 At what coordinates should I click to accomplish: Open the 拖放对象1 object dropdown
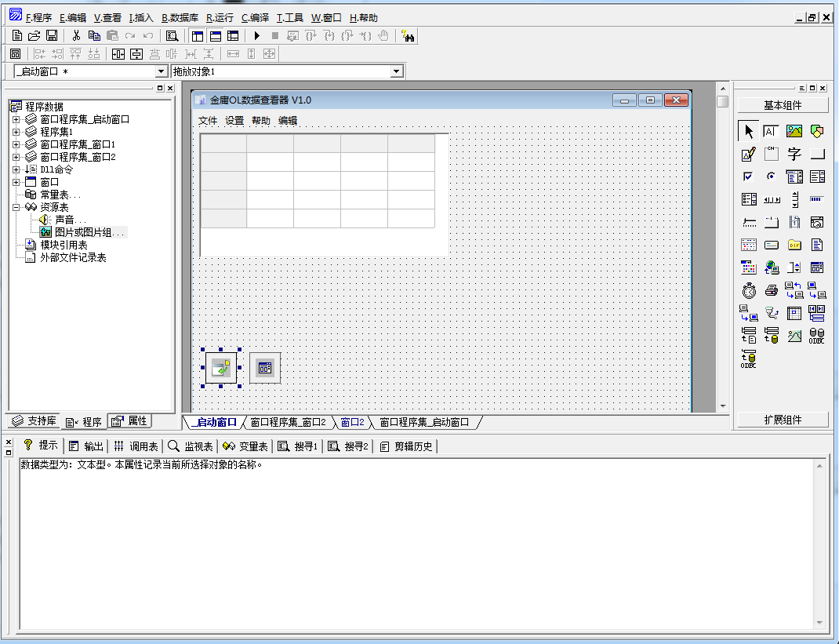396,71
